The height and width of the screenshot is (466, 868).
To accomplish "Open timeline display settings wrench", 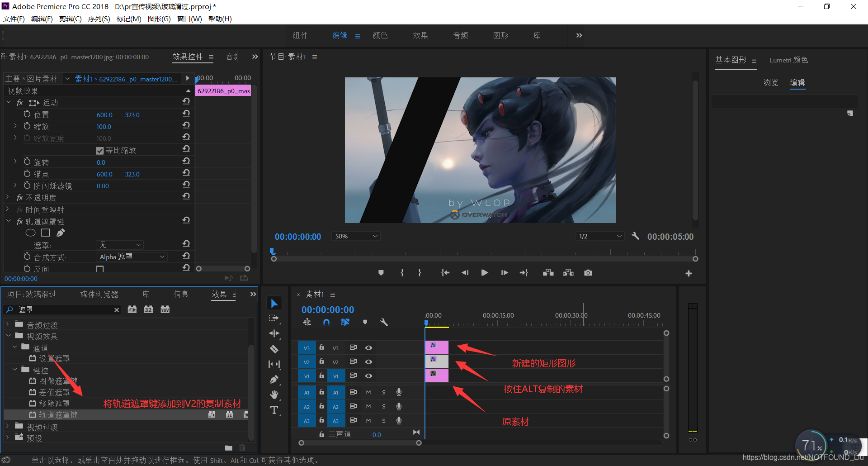I will pos(384,322).
